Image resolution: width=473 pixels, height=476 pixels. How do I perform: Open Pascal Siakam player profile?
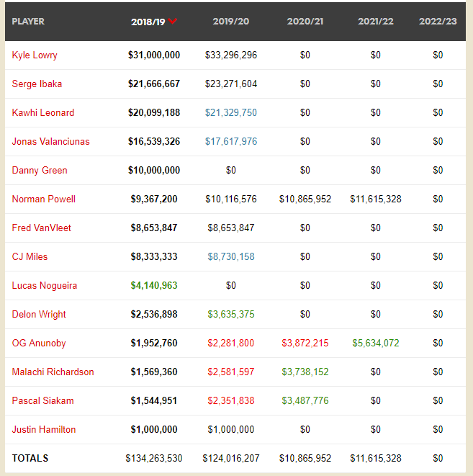click(43, 401)
